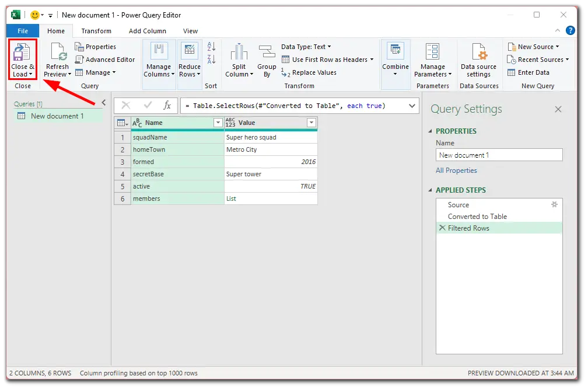Sort the column ascending with the A-Z icon
Viewport: 588px width, 390px height.
pos(212,47)
